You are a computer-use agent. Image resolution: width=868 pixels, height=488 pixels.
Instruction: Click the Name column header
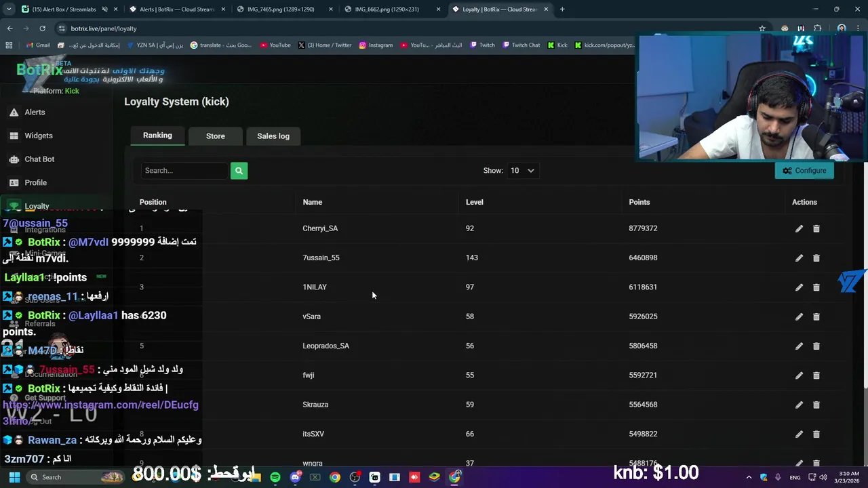(312, 202)
